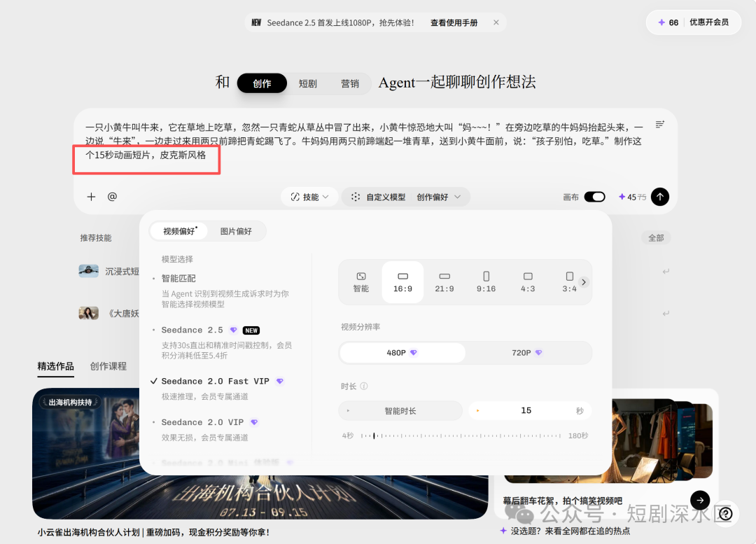The image size is (756, 544).
Task: Show more aspect ratios with the chevron
Action: [583, 282]
